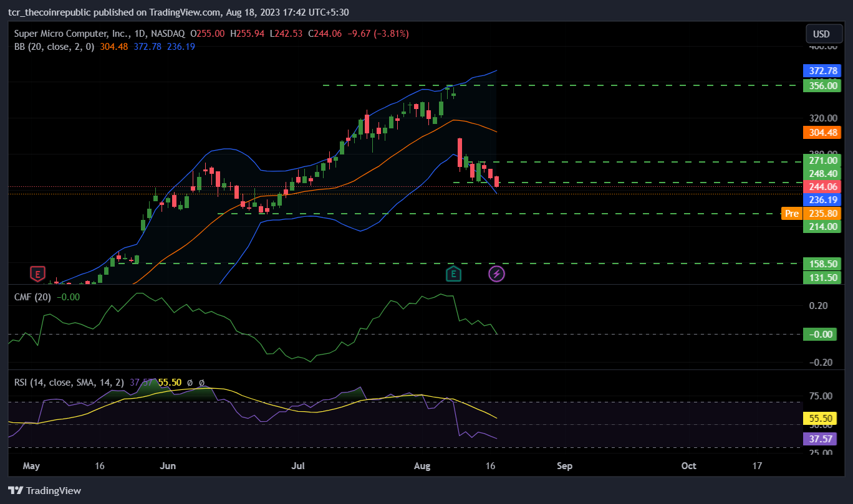
Task: Click the 236.19 blue lower band label
Action: point(822,200)
